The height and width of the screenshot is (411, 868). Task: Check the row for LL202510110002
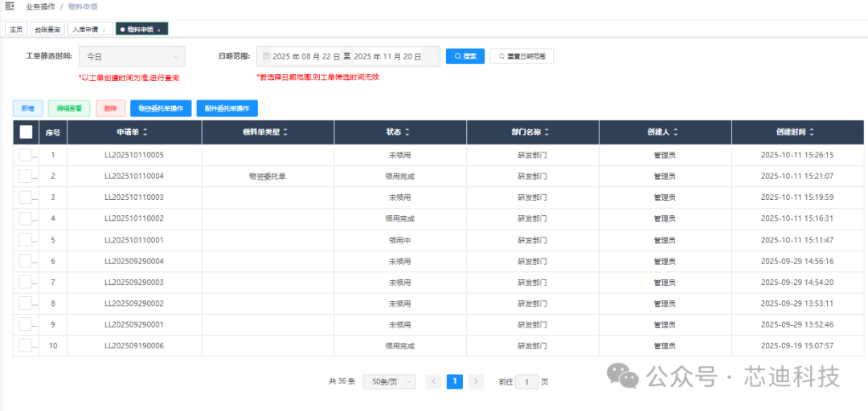(26, 218)
